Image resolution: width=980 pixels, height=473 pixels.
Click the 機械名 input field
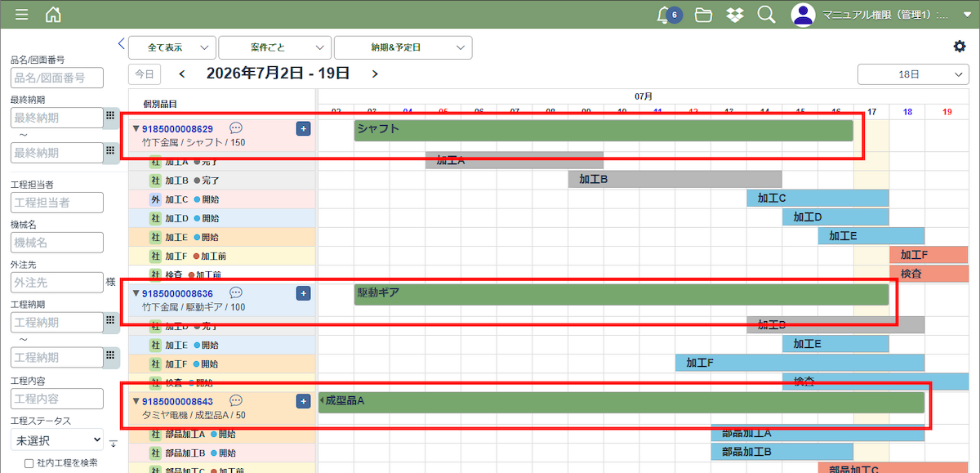pos(57,243)
